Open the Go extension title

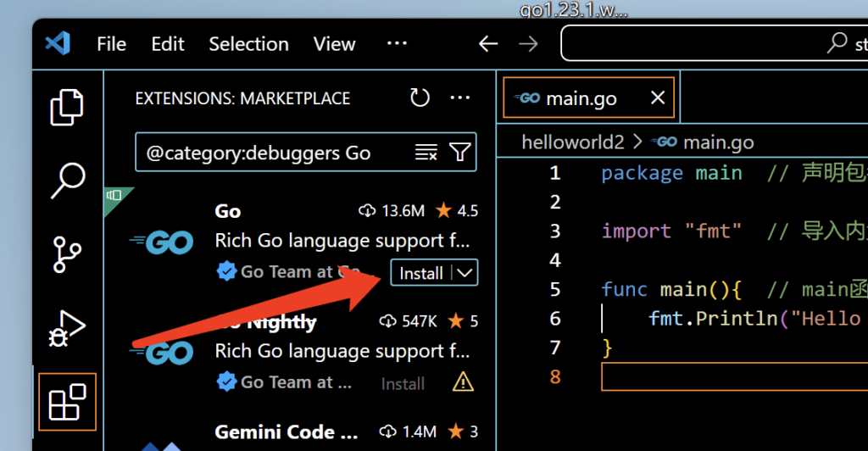pyautogui.click(x=227, y=211)
